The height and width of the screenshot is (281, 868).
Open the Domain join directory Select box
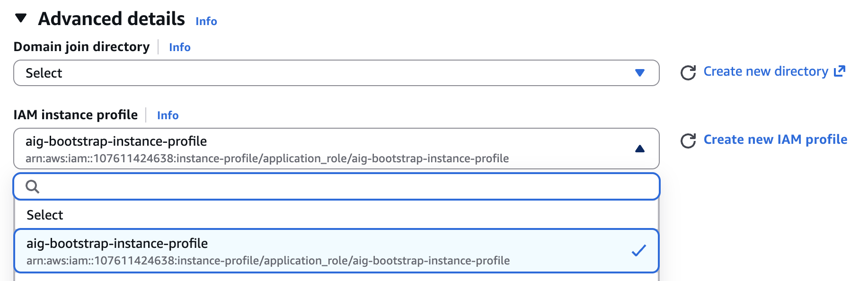337,73
